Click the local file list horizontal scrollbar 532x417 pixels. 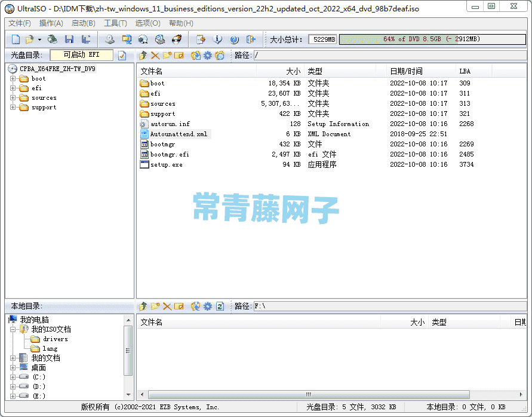click(309, 394)
